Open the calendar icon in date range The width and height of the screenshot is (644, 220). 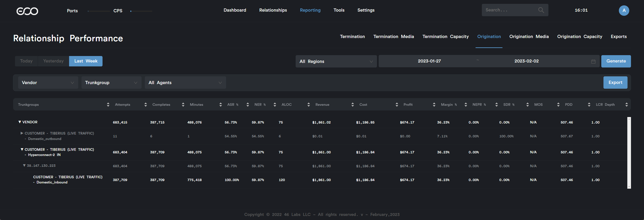click(593, 61)
